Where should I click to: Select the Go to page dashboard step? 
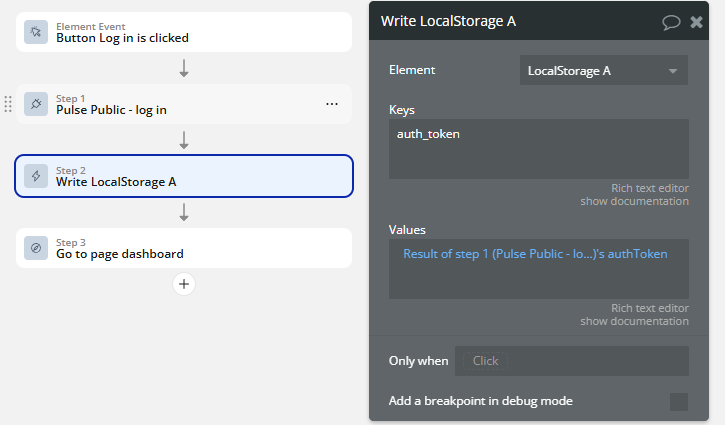coord(184,248)
